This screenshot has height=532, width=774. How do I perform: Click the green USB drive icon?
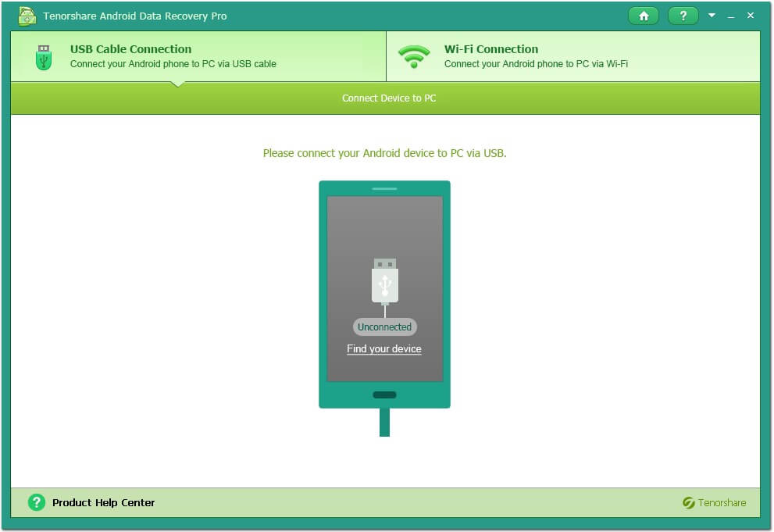44,57
